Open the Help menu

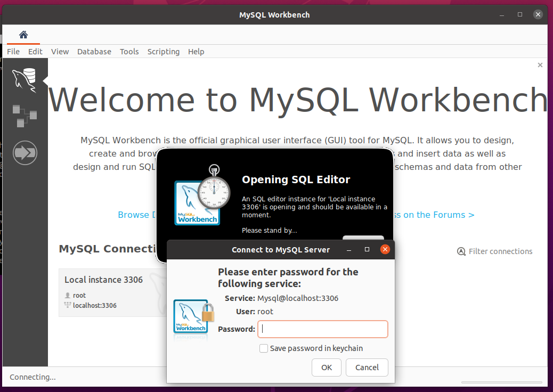(x=196, y=52)
